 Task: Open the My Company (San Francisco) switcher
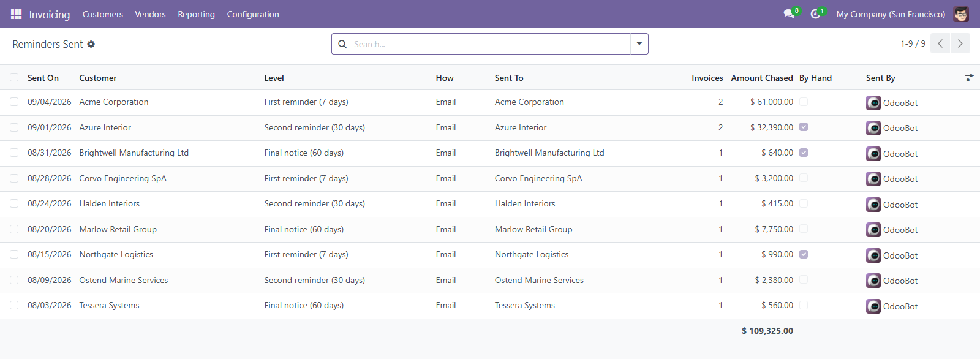(x=891, y=14)
